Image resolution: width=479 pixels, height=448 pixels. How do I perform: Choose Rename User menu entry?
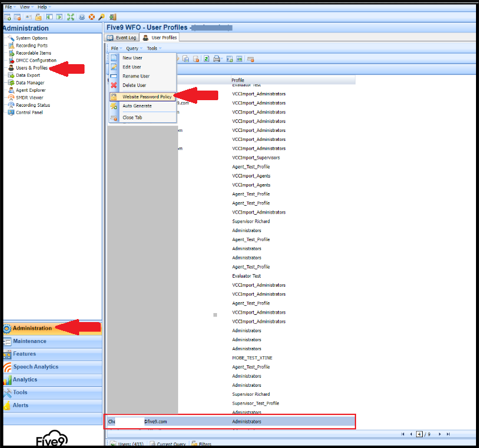(143, 76)
